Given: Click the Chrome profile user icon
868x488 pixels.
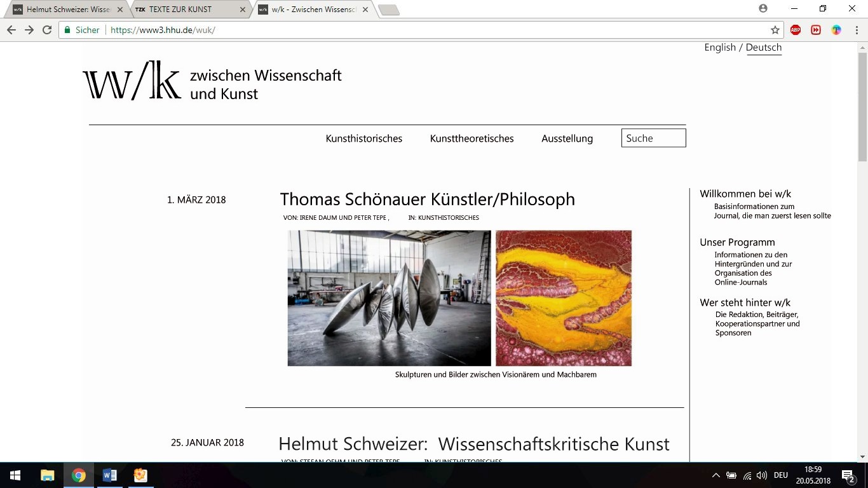Looking at the screenshot, I should coord(763,9).
